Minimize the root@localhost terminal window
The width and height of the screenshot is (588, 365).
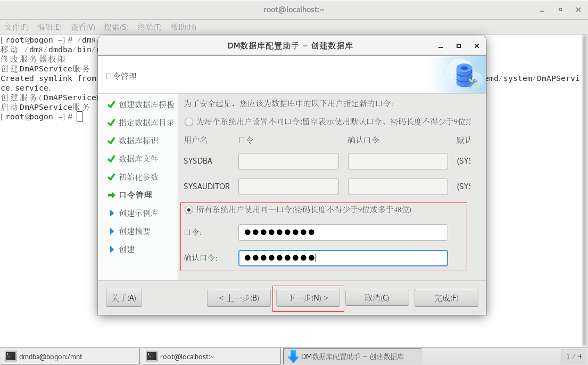coord(542,10)
